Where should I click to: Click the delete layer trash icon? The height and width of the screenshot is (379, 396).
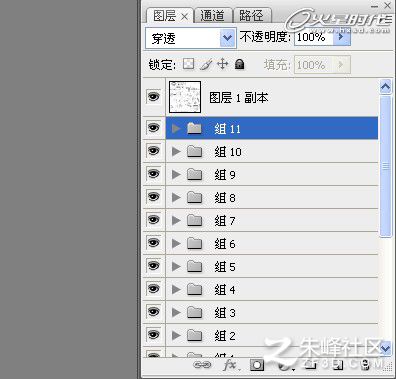click(x=365, y=365)
